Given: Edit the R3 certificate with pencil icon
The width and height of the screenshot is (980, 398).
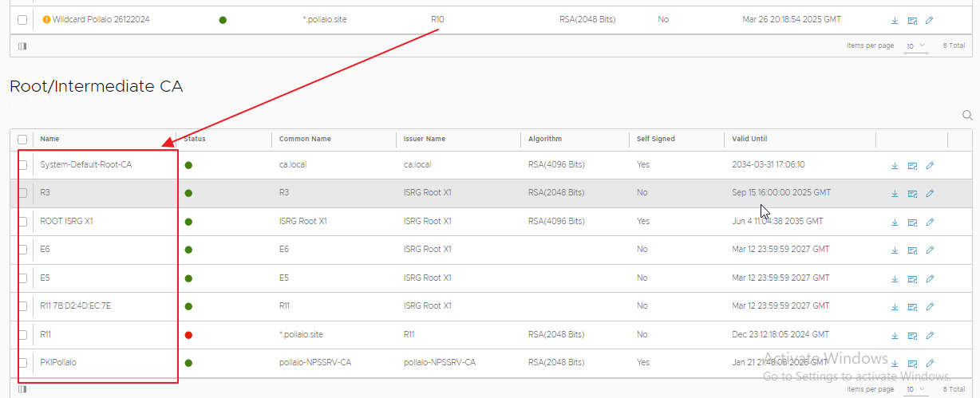Looking at the screenshot, I should tap(930, 194).
